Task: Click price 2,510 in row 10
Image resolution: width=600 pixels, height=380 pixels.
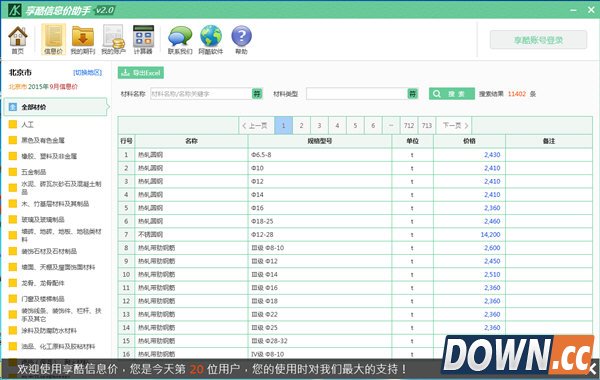Action: pyautogui.click(x=492, y=274)
